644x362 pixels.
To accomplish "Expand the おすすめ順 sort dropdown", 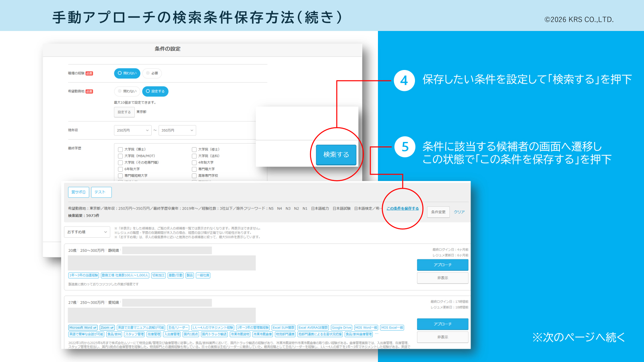I will point(87,232).
